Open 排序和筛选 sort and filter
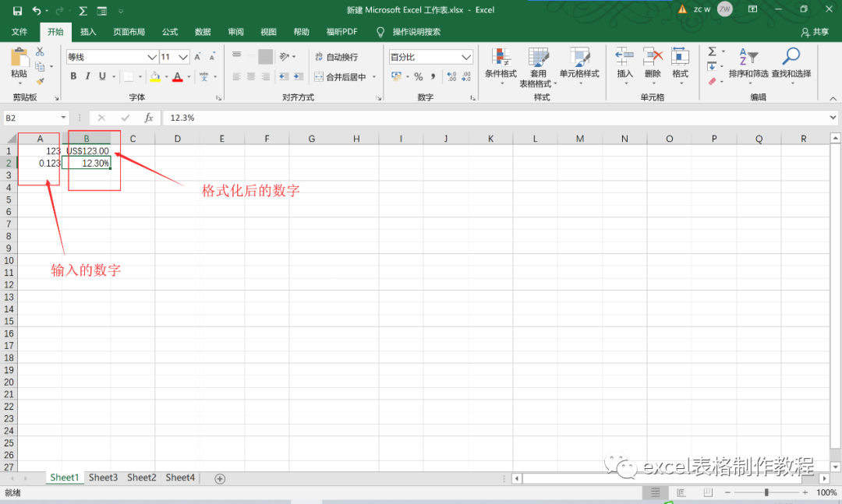 click(x=748, y=65)
